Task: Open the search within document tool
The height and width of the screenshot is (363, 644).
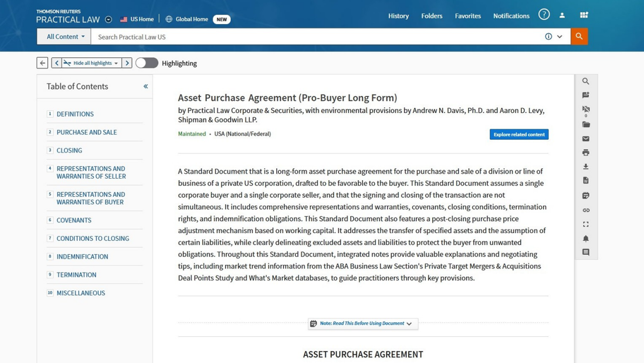Action: pos(586,81)
